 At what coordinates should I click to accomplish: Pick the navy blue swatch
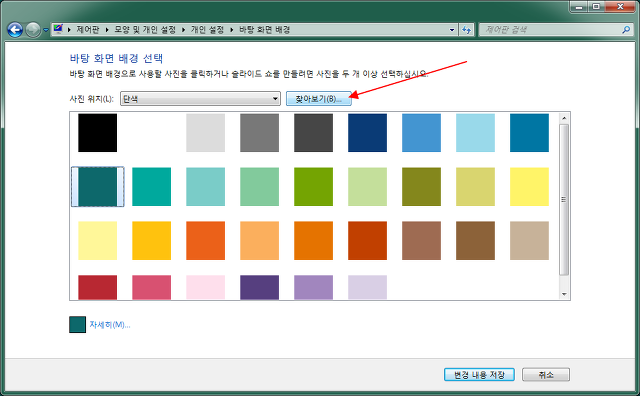coord(367,133)
